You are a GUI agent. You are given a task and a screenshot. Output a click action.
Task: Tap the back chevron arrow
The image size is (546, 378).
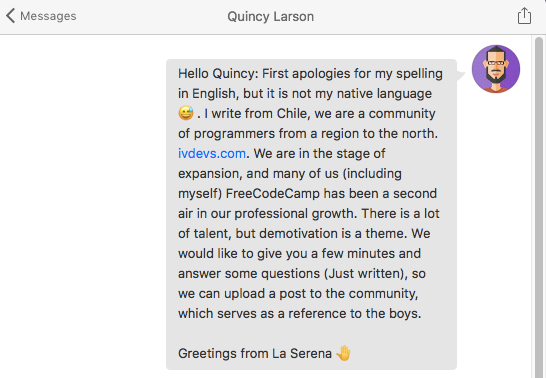coord(10,16)
